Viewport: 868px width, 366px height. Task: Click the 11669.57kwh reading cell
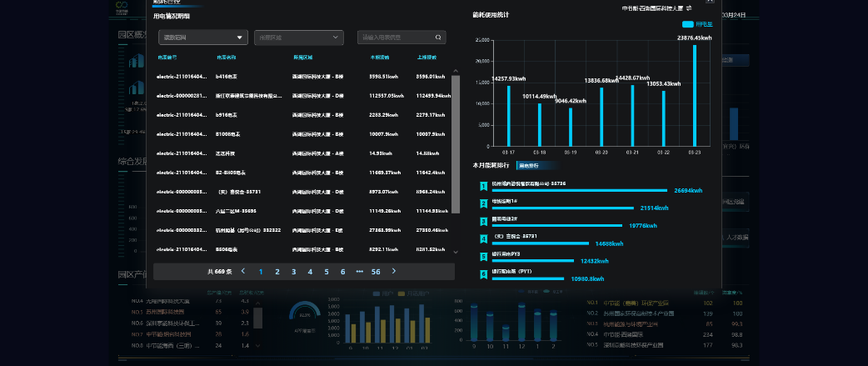[x=385, y=173]
